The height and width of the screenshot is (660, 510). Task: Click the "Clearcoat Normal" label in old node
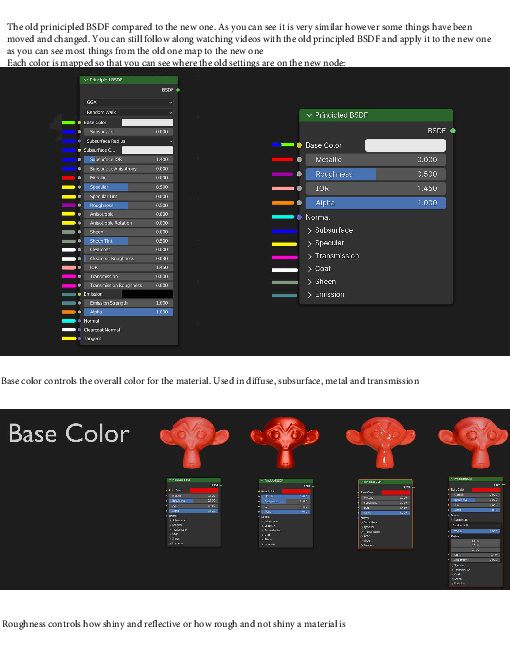102,330
